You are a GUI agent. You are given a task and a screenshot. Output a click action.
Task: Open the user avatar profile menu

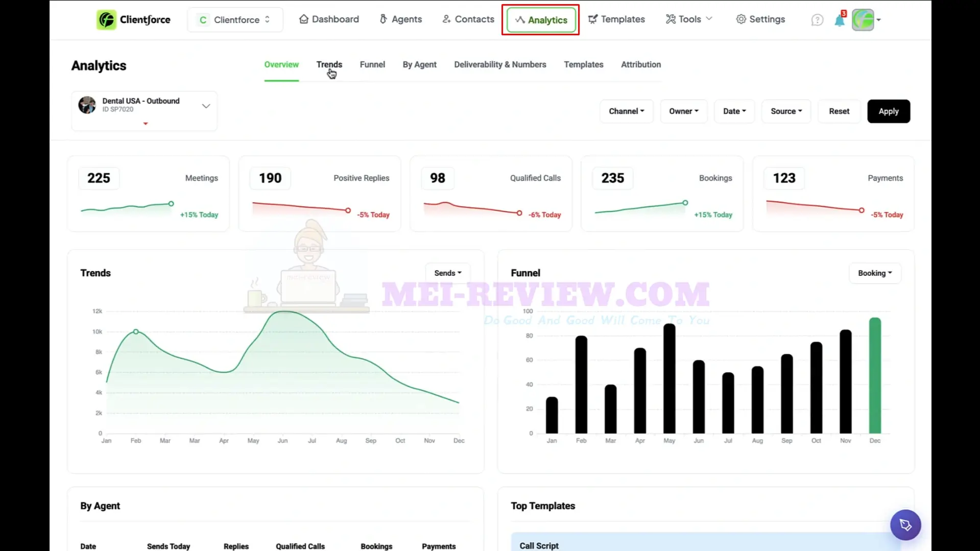point(866,20)
